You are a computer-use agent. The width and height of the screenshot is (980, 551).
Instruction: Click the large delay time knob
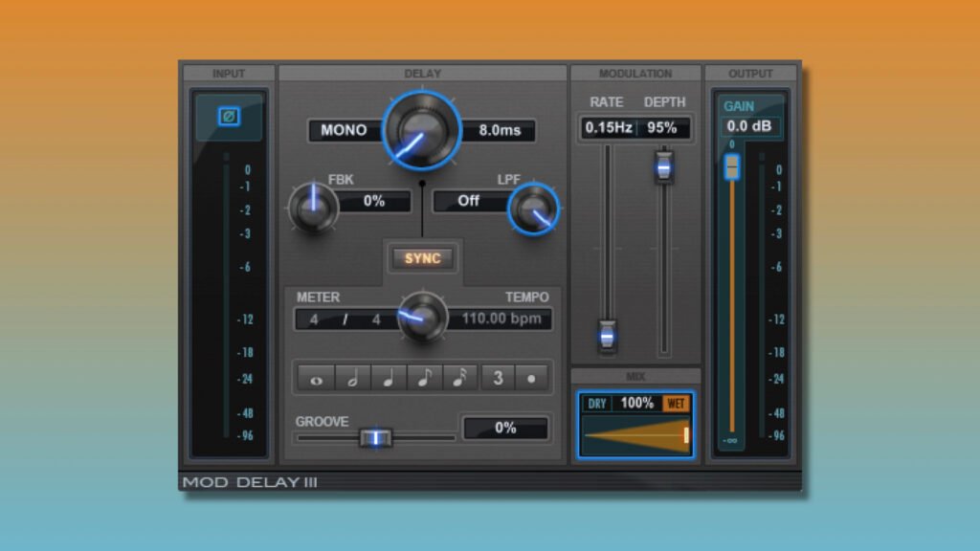[x=422, y=130]
